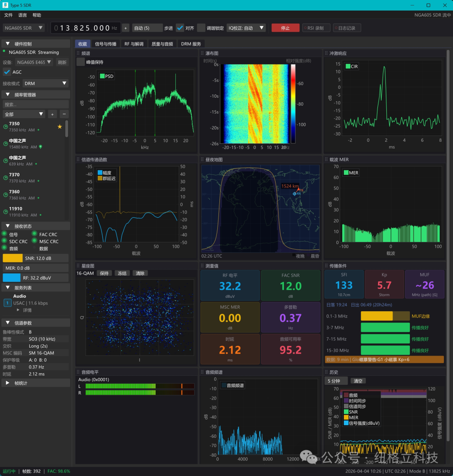The image size is (453, 476).
Task: Click the Type 5 SDR app icon
Action: (5, 5)
